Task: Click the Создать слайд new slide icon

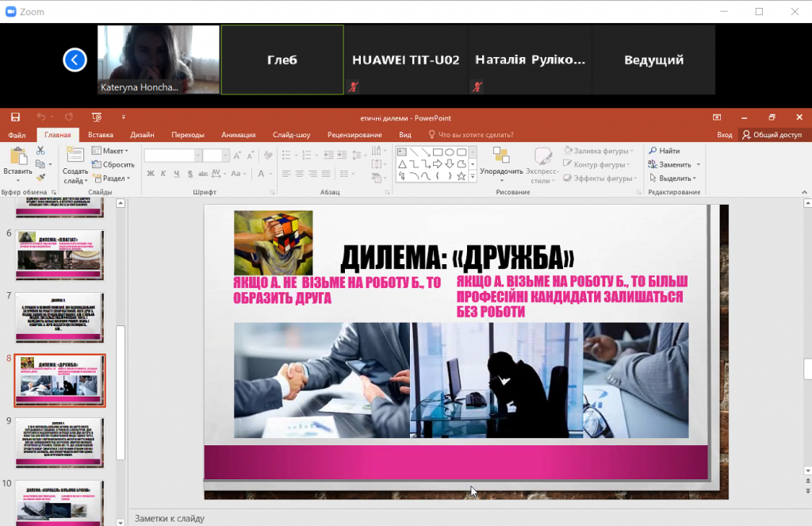Action: click(x=75, y=156)
